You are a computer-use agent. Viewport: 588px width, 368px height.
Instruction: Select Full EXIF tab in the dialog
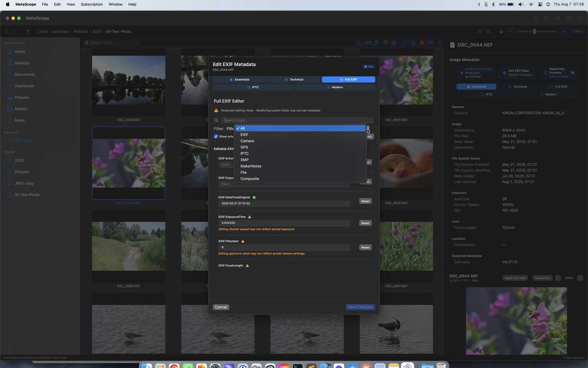coord(348,80)
